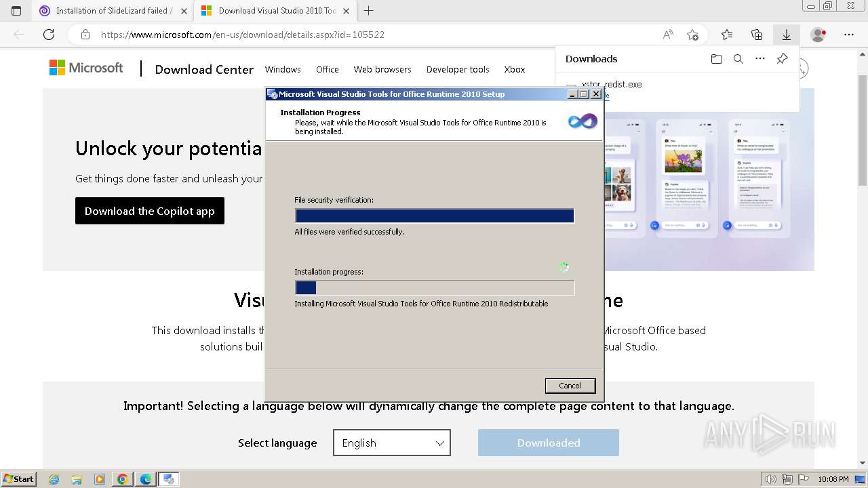The image size is (868, 488).
Task: Open Windows Media Player from taskbar
Action: pyautogui.click(x=100, y=479)
